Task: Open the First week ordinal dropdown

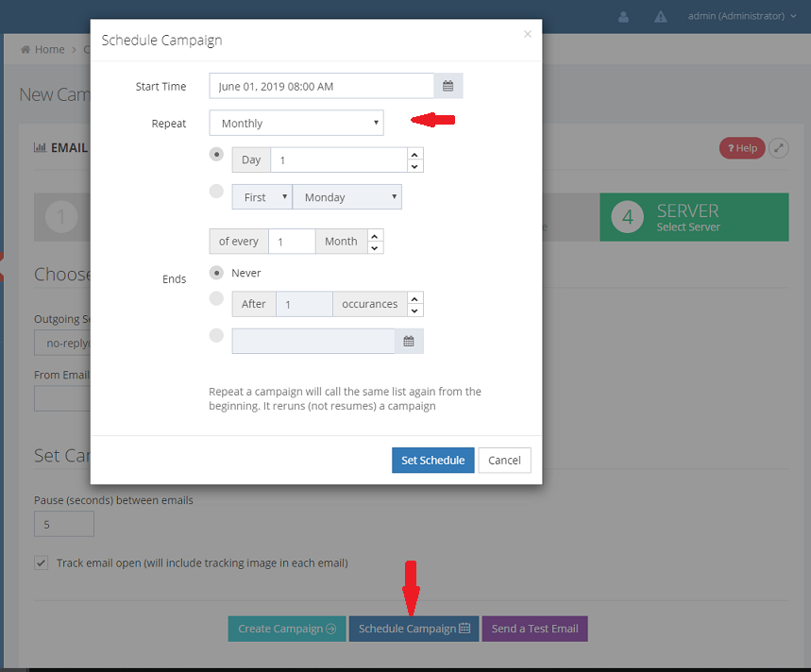Action: tap(262, 196)
